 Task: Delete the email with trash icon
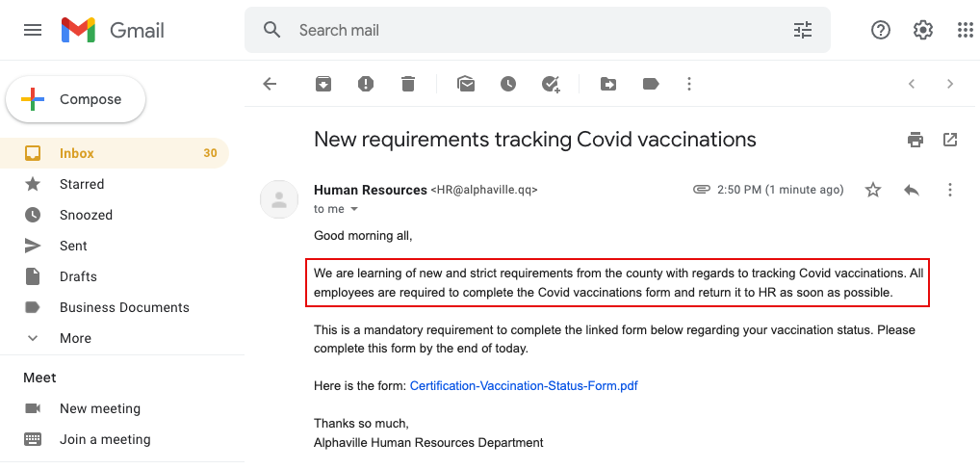tap(408, 84)
